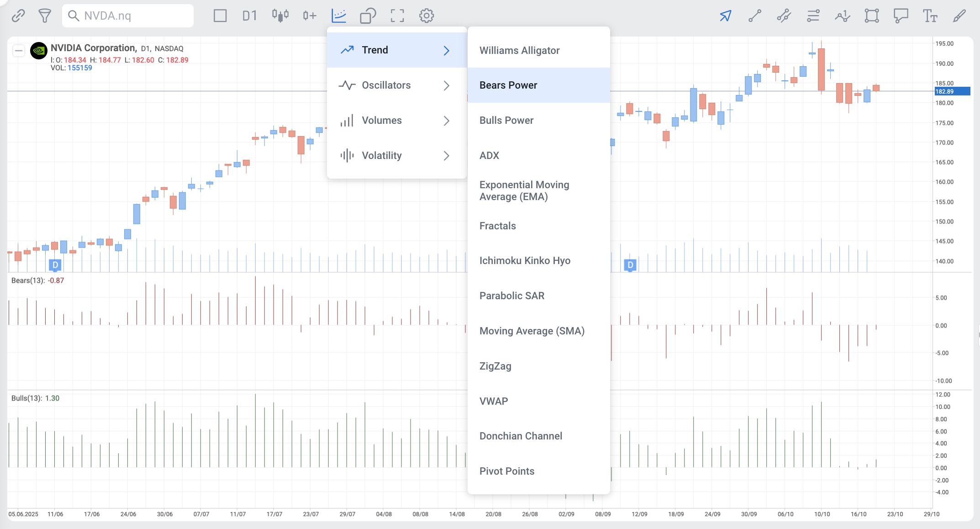
Task: Select the candlestick chart type icon
Action: pos(280,16)
